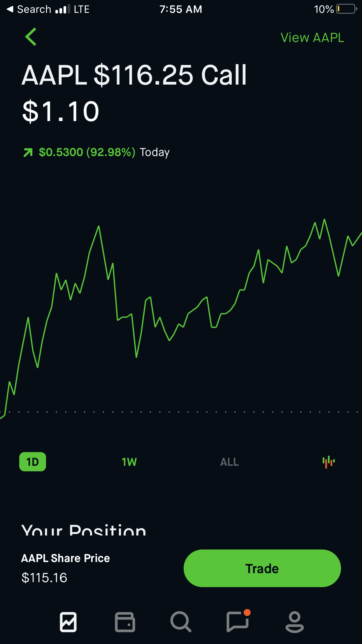Open the investing chart tab icon
Image resolution: width=362 pixels, height=644 pixels.
[68, 622]
